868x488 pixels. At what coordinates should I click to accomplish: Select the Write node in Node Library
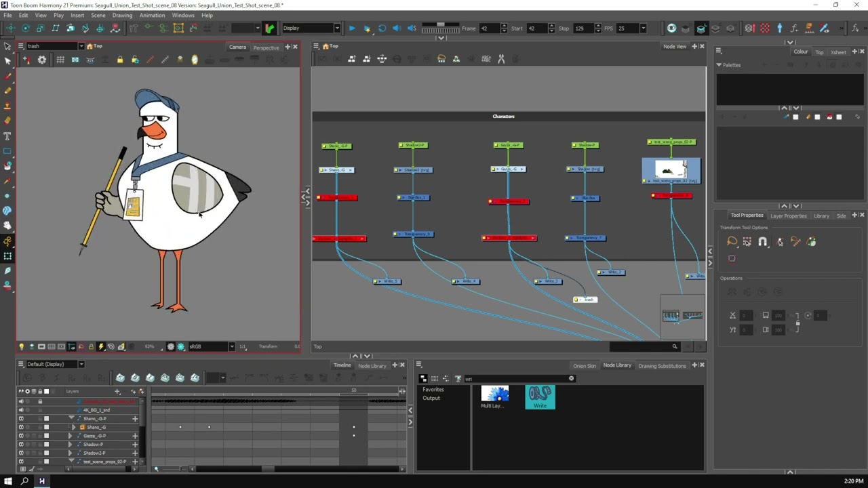pyautogui.click(x=540, y=397)
